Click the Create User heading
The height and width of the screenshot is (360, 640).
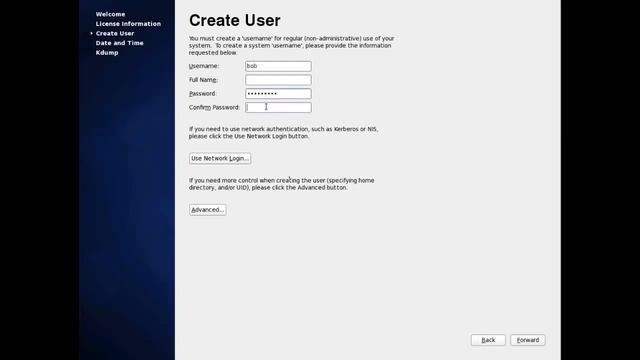coord(235,20)
